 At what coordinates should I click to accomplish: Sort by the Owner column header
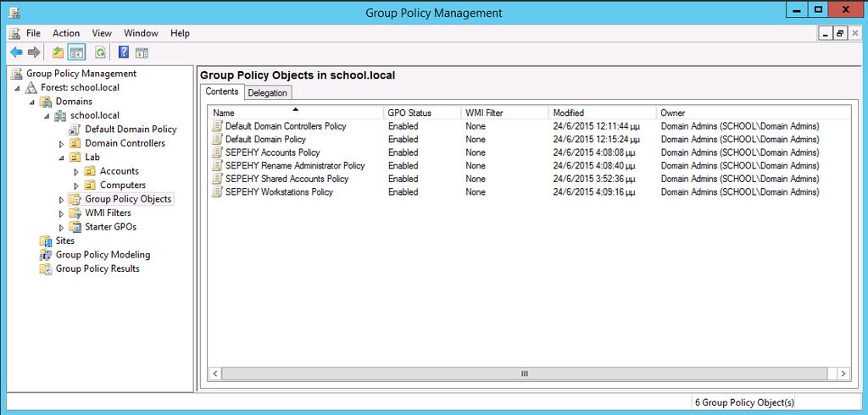click(753, 113)
